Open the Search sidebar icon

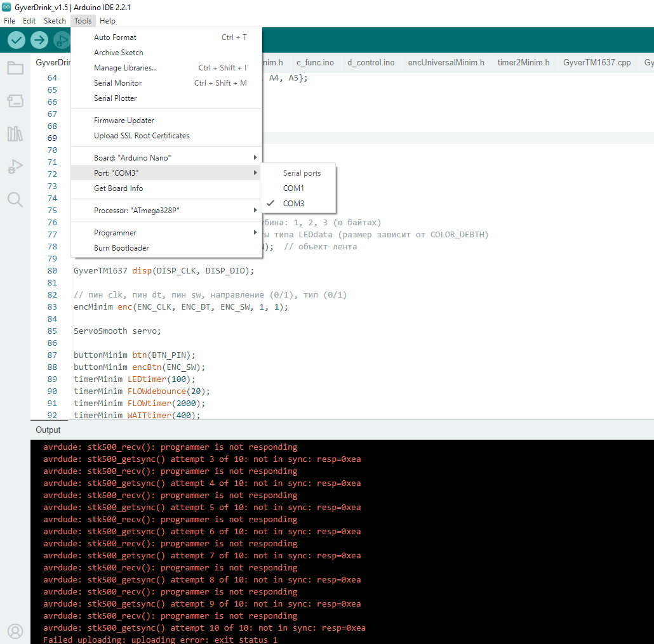coord(15,200)
